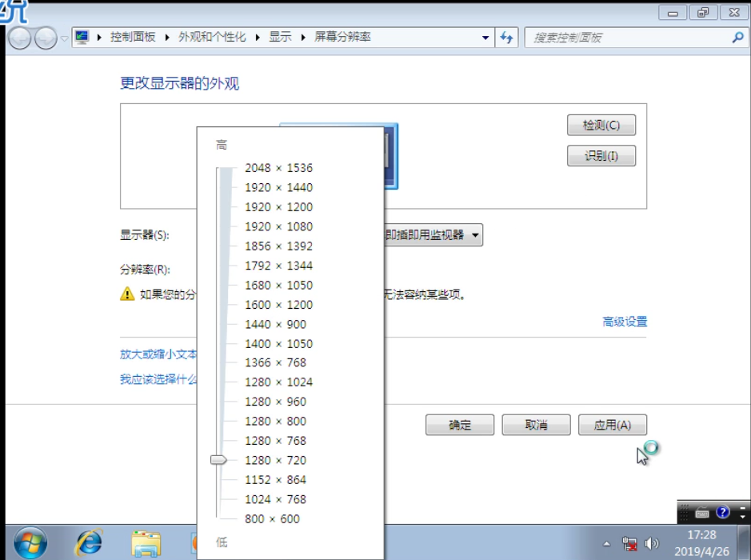Click the blue help question mark icon
Image resolution: width=751 pixels, height=560 pixels.
click(x=722, y=512)
